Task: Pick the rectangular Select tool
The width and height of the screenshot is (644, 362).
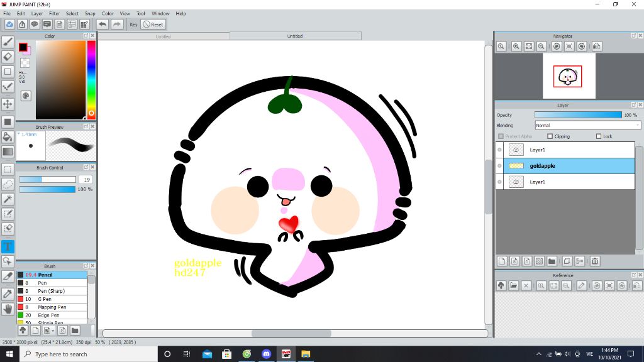Action: pyautogui.click(x=8, y=169)
